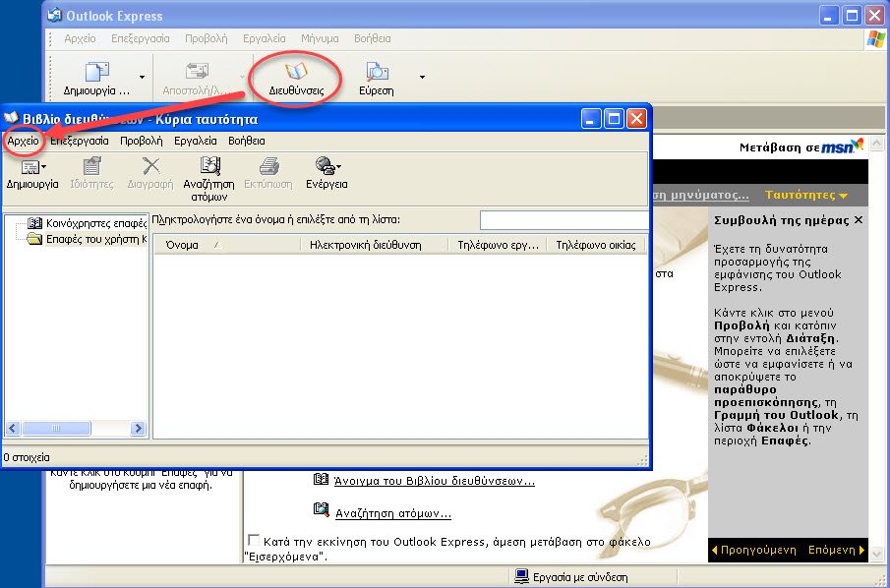Toggle direct go-to Εισερχόμενα on startup checkbox
Image resolution: width=890 pixels, height=588 pixels.
[x=255, y=540]
